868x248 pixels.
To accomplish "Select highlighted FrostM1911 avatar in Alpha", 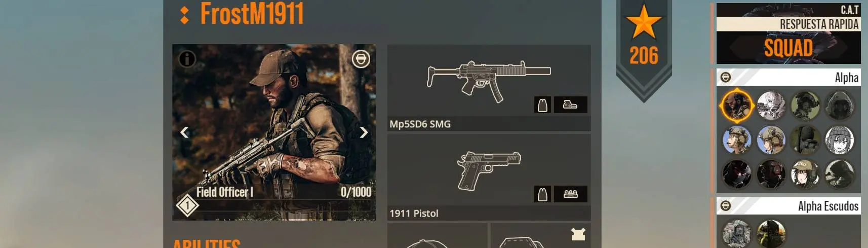I will [737, 105].
